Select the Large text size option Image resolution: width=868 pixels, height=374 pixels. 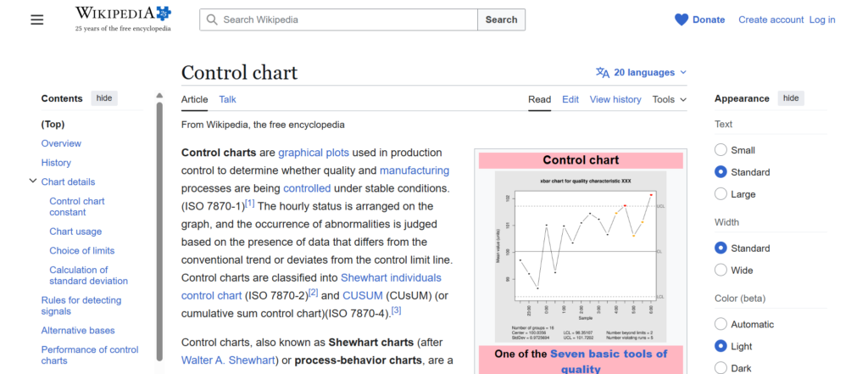(x=721, y=194)
